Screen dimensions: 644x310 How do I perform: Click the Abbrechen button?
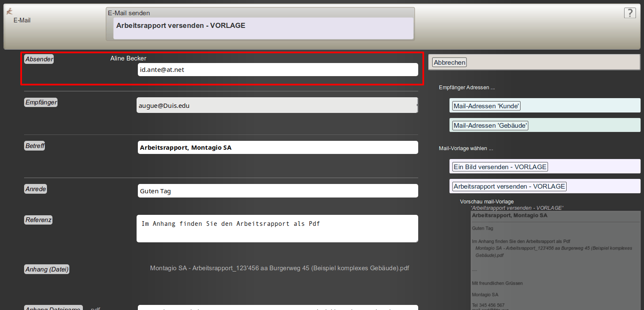(x=449, y=62)
